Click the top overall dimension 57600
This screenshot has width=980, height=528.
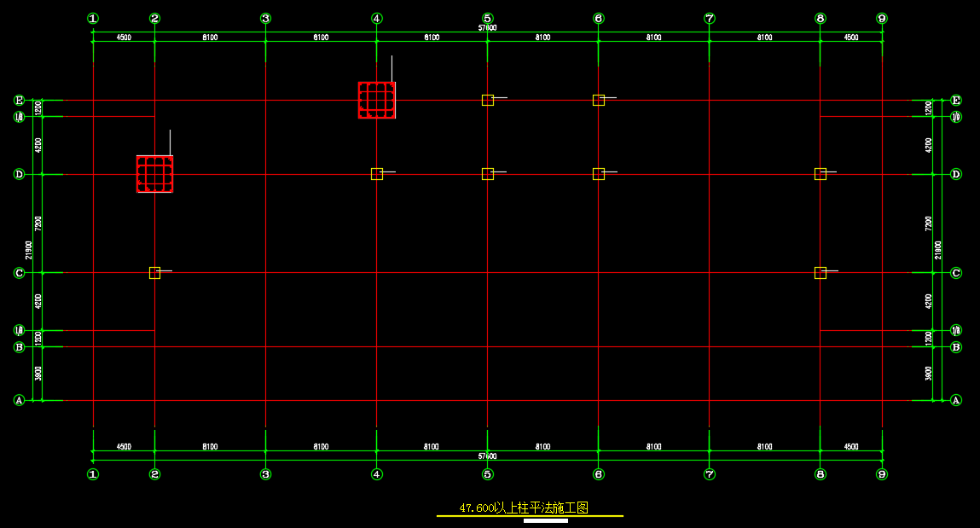pos(487,28)
